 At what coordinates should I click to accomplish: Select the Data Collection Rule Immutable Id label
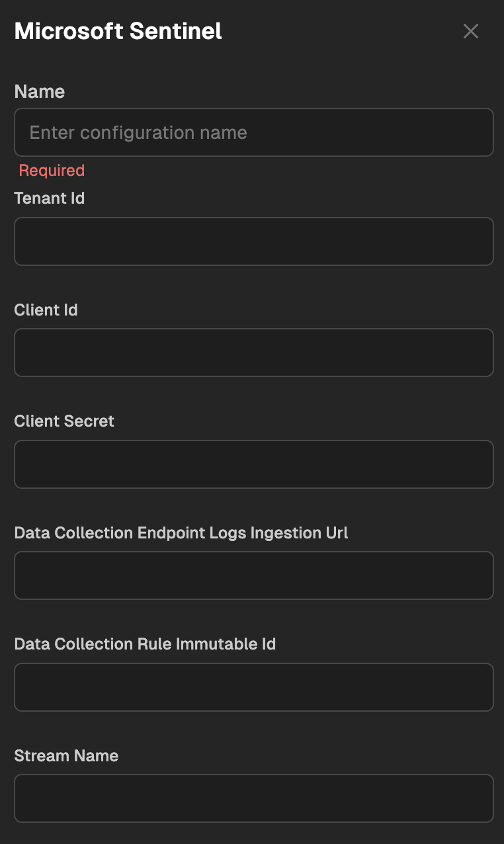pos(145,644)
